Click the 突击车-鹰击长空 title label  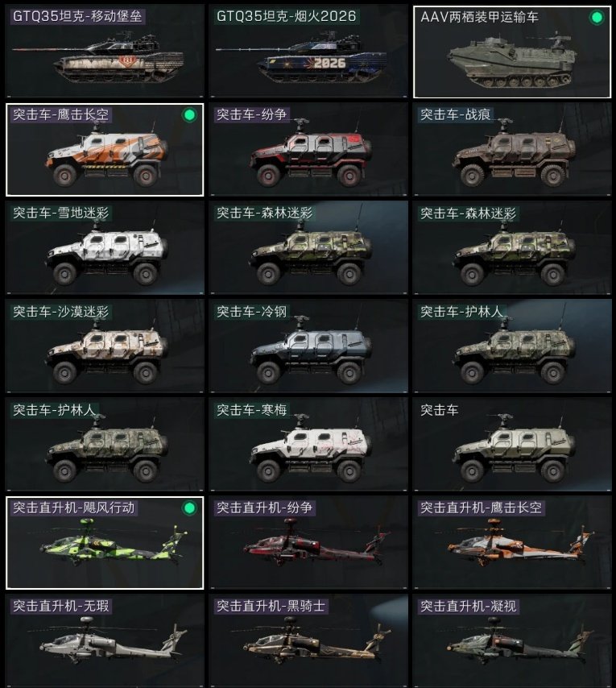[x=60, y=115]
